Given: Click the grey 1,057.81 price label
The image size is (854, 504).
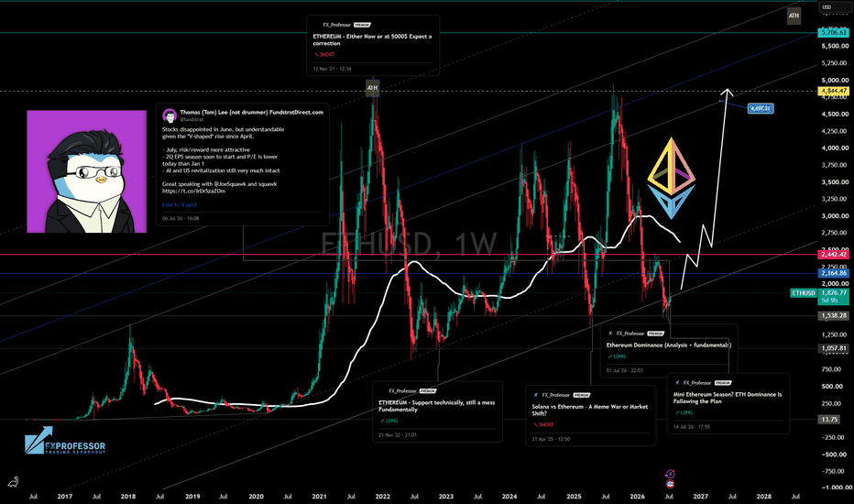Looking at the screenshot, I should [x=833, y=348].
